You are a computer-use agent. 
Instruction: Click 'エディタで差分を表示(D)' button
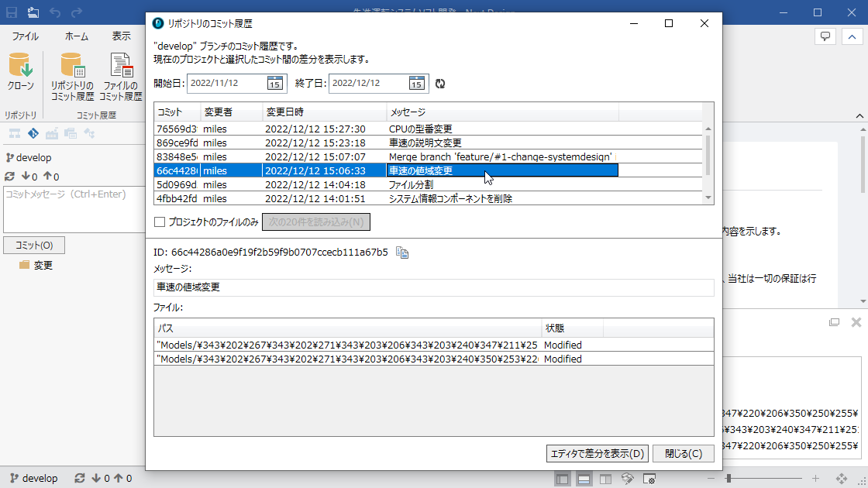[x=598, y=454]
